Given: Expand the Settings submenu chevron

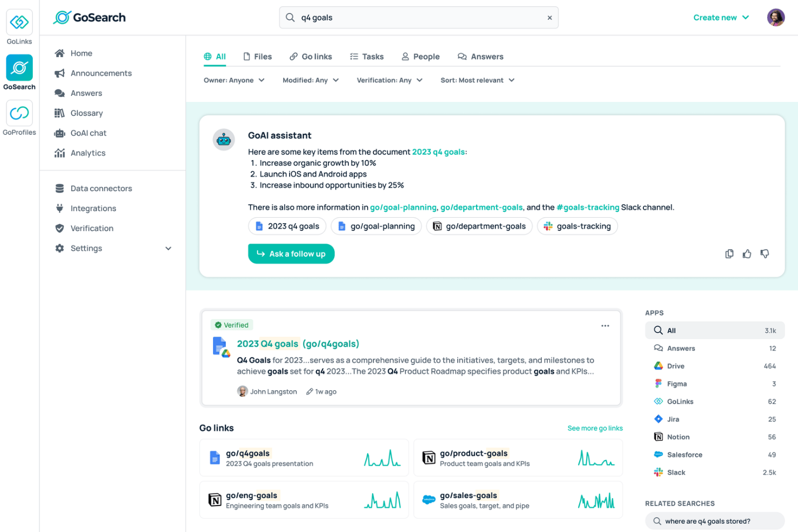Looking at the screenshot, I should click(x=168, y=248).
